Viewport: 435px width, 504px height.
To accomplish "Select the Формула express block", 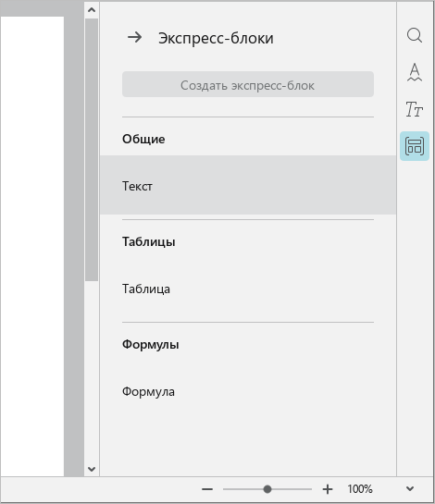I will 248,391.
